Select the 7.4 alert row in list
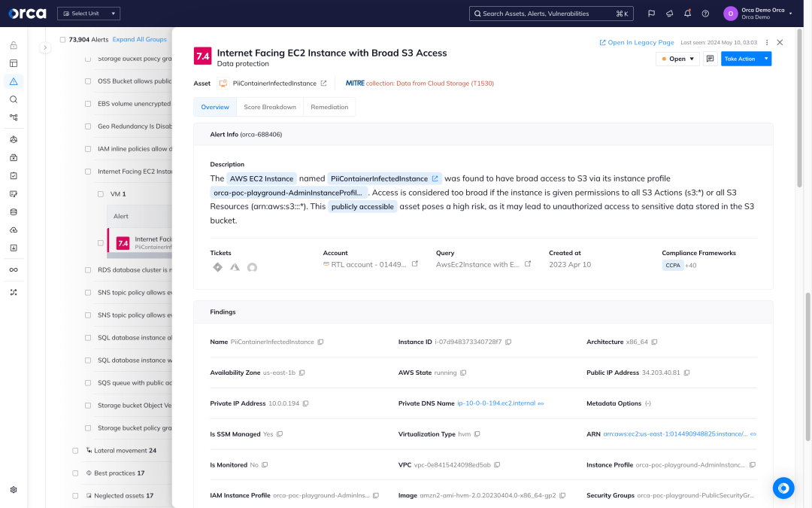This screenshot has height=508, width=812. [140, 242]
